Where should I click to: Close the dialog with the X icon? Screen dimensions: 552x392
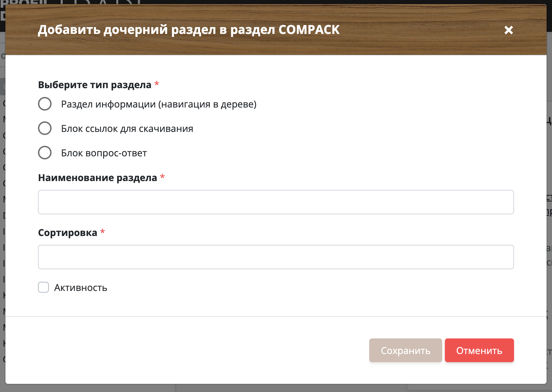509,30
